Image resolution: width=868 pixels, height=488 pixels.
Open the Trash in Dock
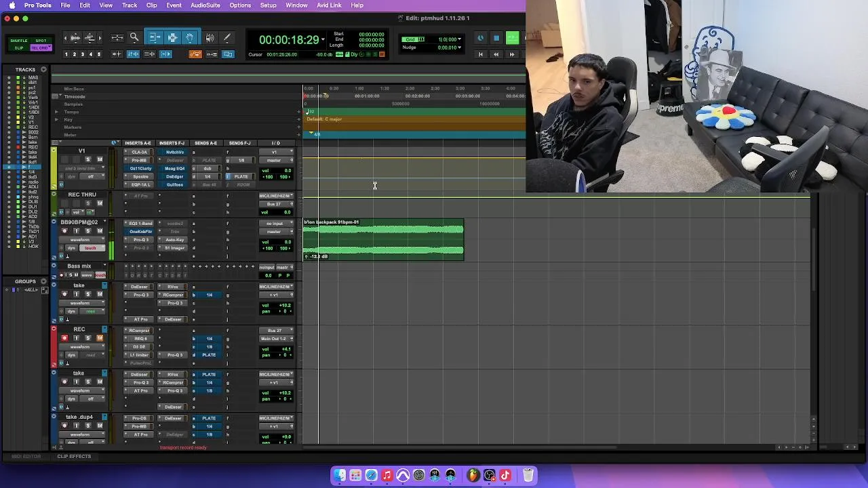tap(528, 475)
